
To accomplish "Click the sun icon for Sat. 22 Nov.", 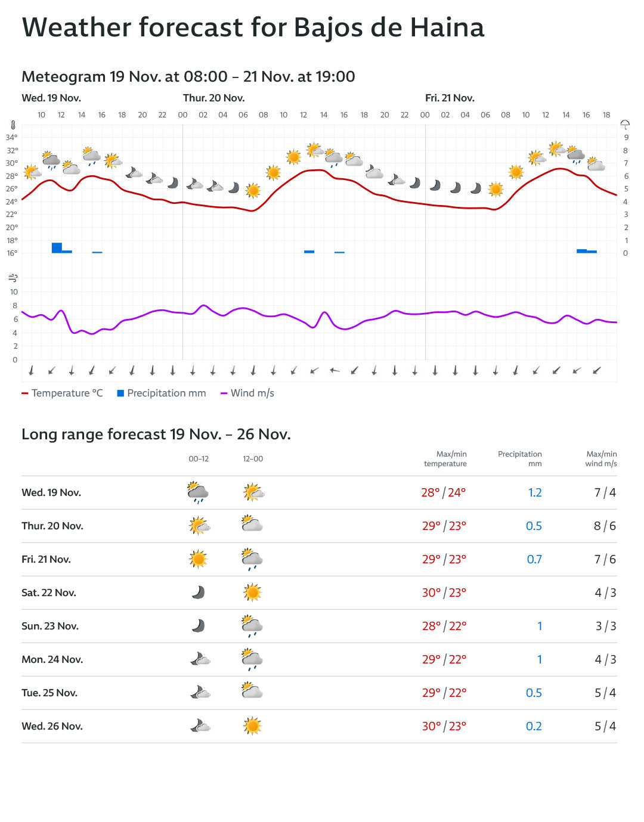I will 253,593.
